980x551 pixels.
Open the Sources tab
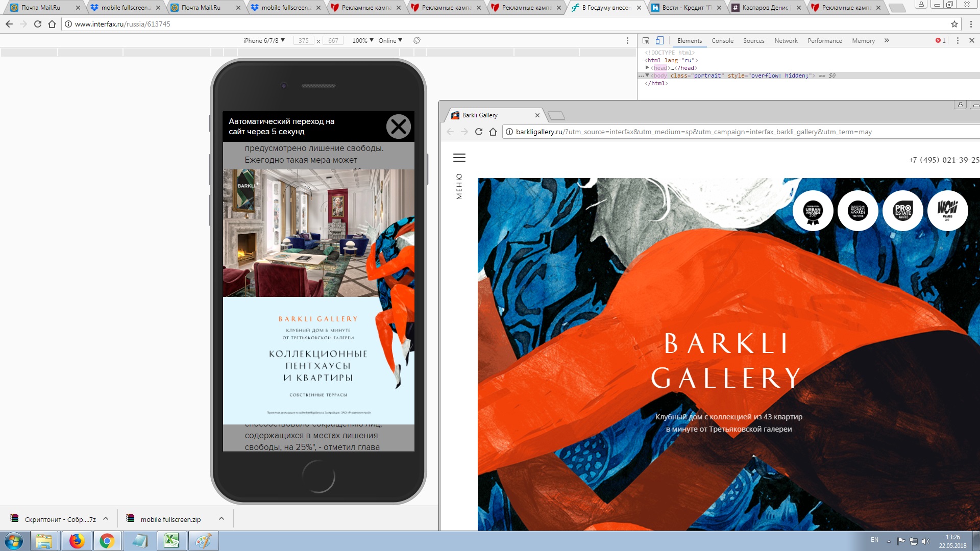753,40
